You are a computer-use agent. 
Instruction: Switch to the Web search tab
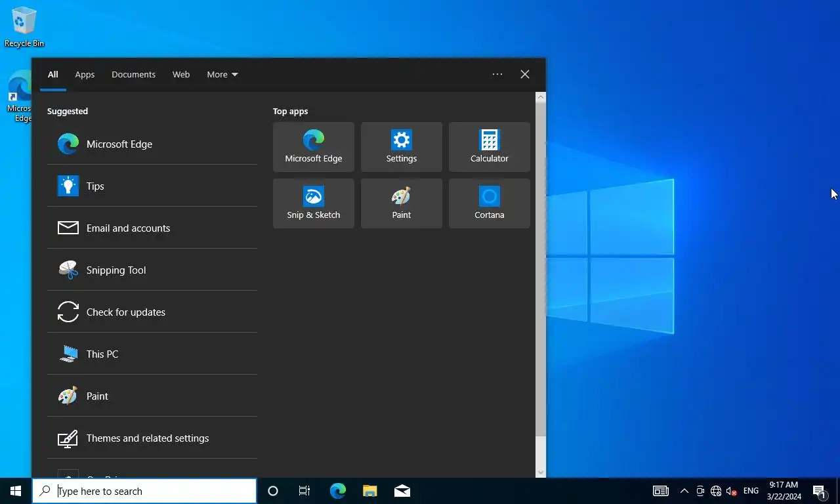(181, 74)
